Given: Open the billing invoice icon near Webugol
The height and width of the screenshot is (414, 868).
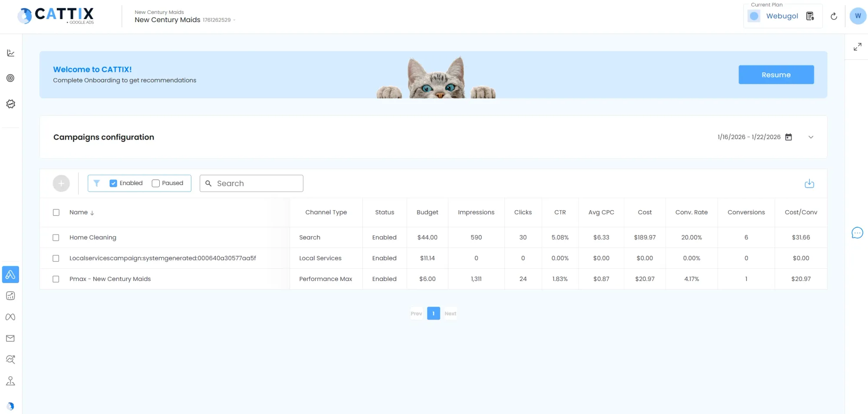Looking at the screenshot, I should (x=810, y=16).
